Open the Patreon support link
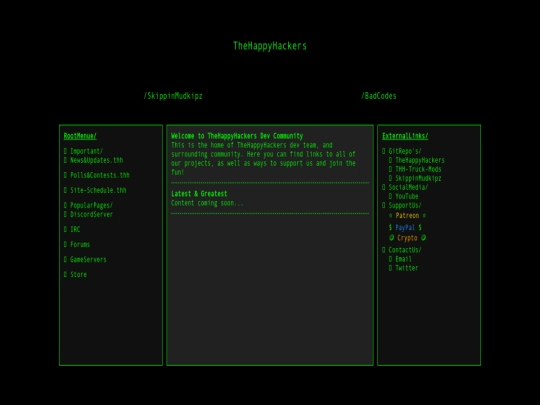This screenshot has width=540, height=405. coord(407,216)
